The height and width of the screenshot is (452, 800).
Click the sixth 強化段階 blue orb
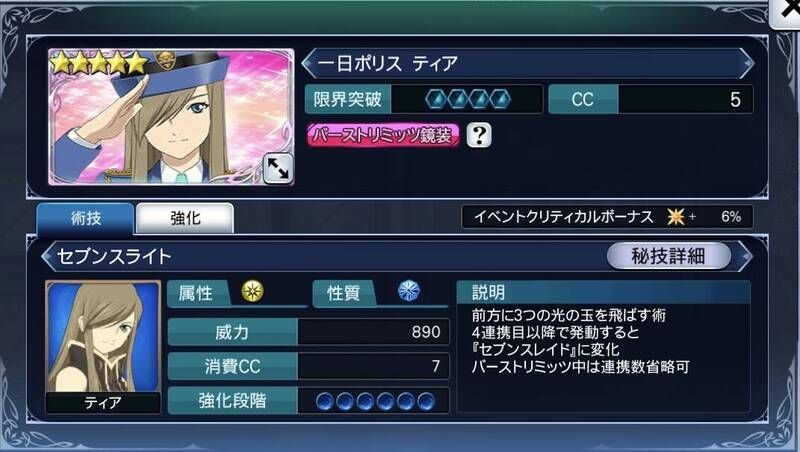[426, 401]
